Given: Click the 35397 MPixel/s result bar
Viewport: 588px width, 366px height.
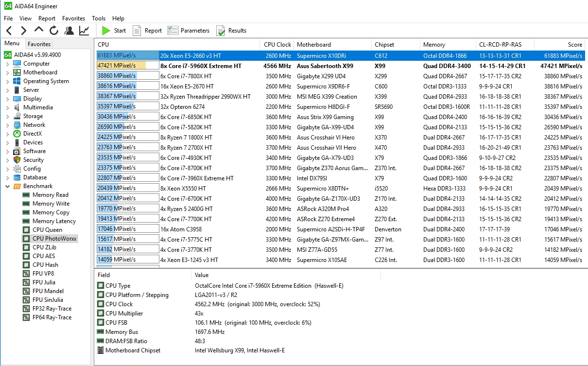Looking at the screenshot, I should 128,106.
